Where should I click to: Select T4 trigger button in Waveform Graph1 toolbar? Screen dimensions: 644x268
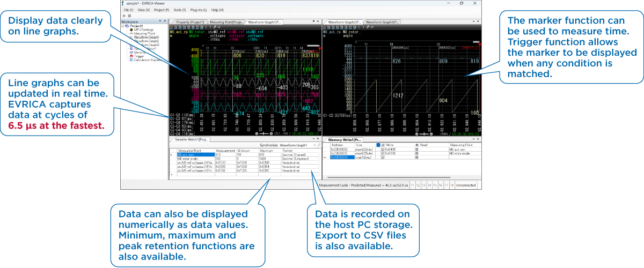(184, 27)
